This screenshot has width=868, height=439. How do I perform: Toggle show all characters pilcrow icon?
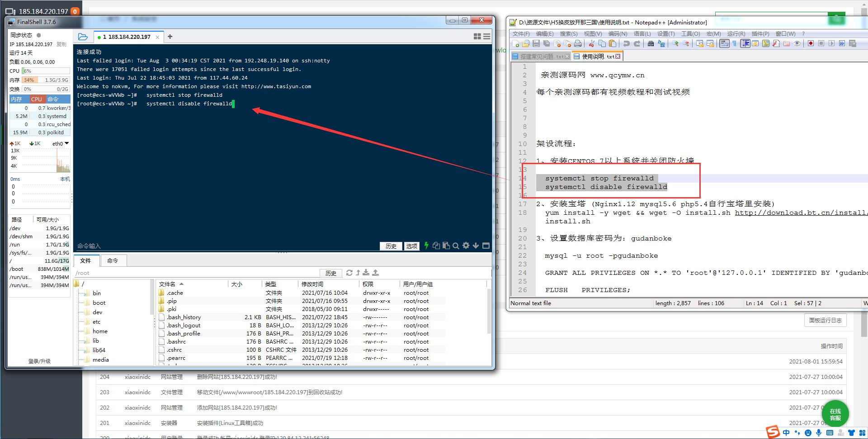[734, 43]
